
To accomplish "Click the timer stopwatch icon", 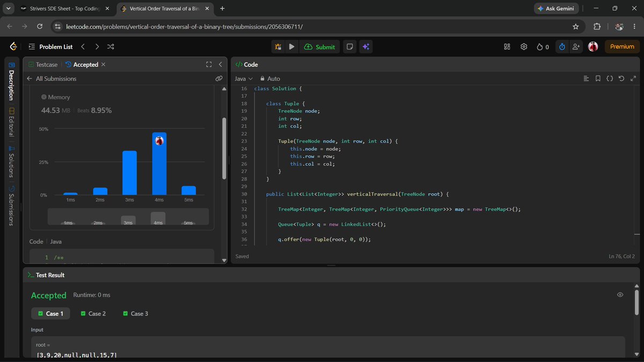I will (x=562, y=47).
